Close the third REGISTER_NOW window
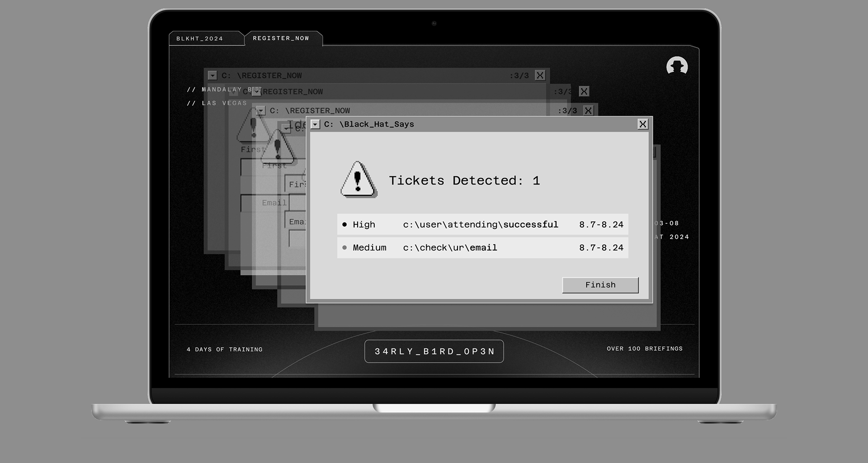The image size is (868, 463). click(x=588, y=110)
